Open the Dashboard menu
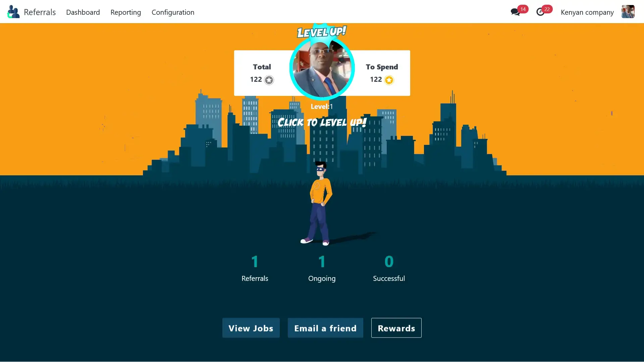Screen dimensions: 644x362 coord(83,12)
